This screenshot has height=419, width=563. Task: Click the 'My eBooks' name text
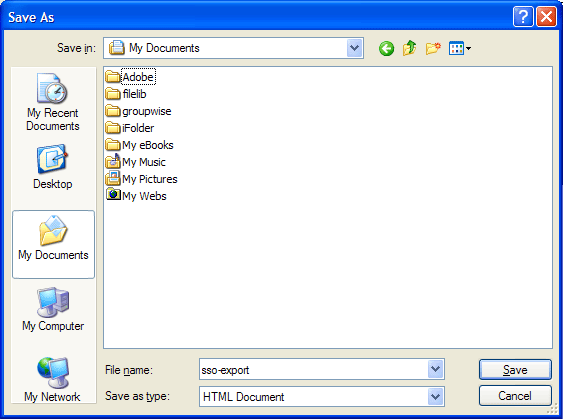(x=148, y=145)
